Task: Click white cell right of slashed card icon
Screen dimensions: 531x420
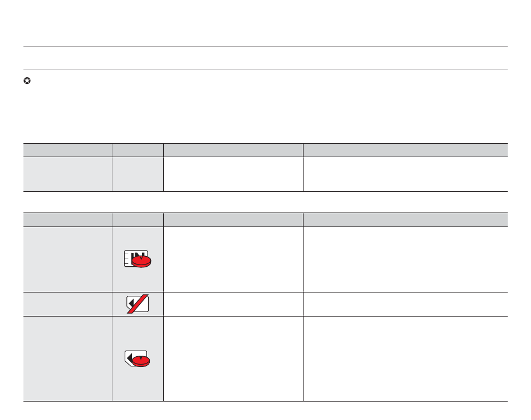Action: pos(233,304)
